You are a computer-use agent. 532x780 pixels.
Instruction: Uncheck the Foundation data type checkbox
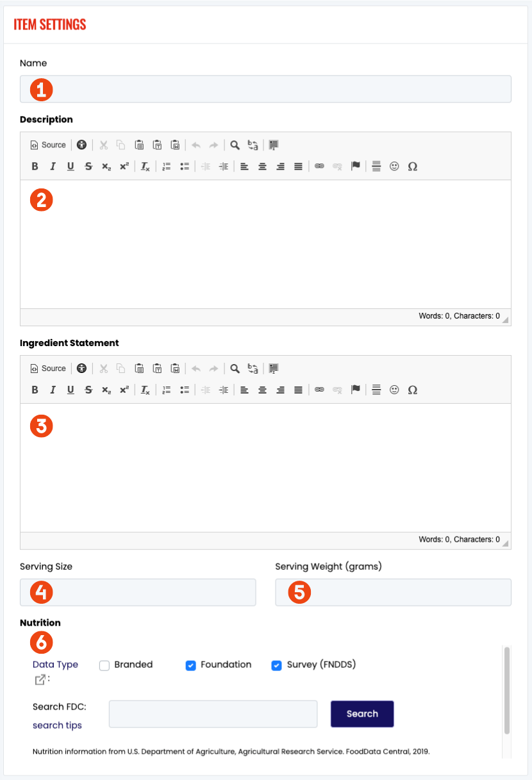pyautogui.click(x=190, y=665)
